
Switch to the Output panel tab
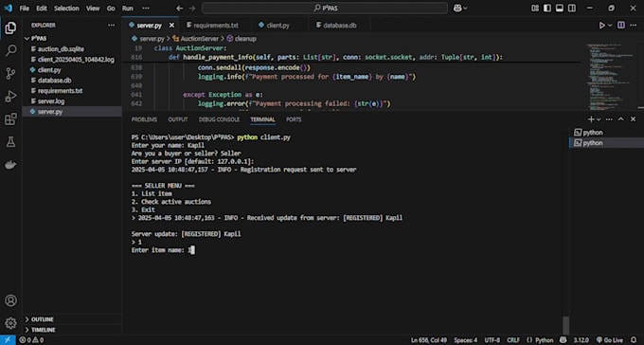(x=178, y=119)
